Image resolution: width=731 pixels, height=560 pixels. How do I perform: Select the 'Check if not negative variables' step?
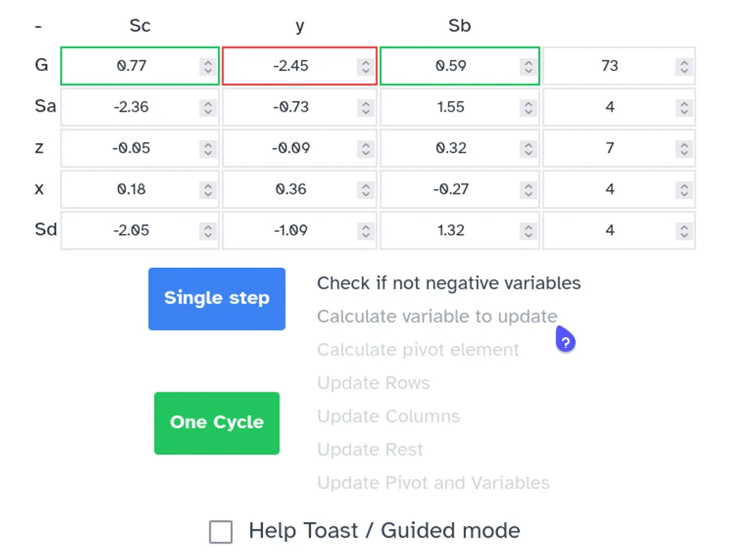[449, 284]
